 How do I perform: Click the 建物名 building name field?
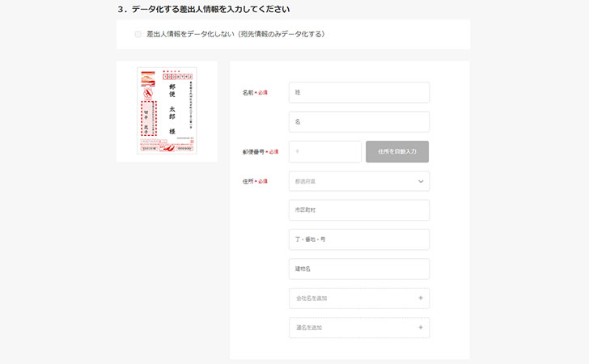[359, 269]
